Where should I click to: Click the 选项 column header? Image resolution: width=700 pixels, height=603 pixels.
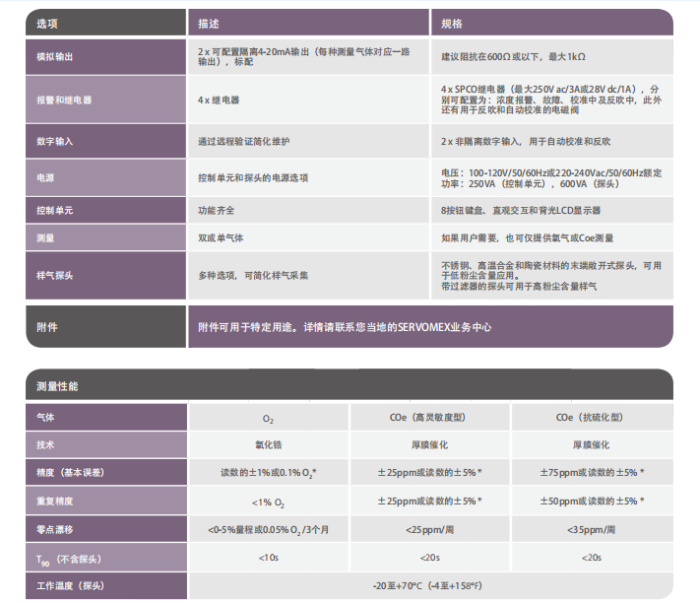tap(47, 23)
